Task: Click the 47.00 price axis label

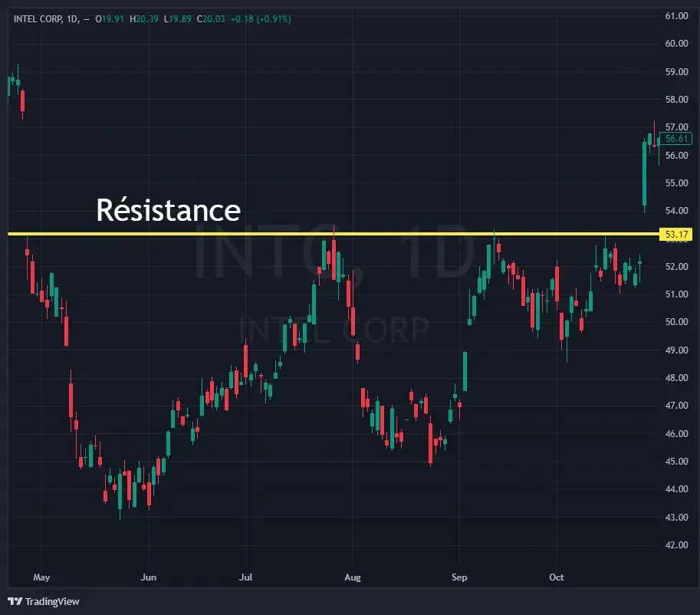Action: pyautogui.click(x=676, y=406)
